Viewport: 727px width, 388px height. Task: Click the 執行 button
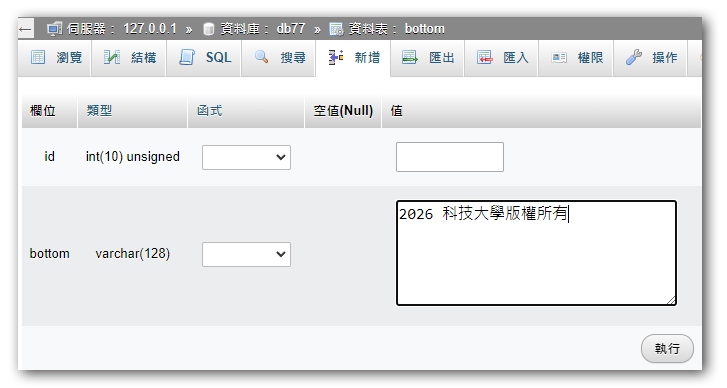pyautogui.click(x=667, y=348)
